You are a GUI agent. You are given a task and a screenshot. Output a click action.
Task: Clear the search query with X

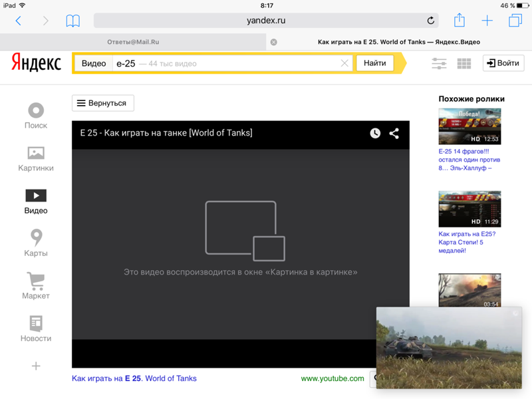click(x=344, y=63)
